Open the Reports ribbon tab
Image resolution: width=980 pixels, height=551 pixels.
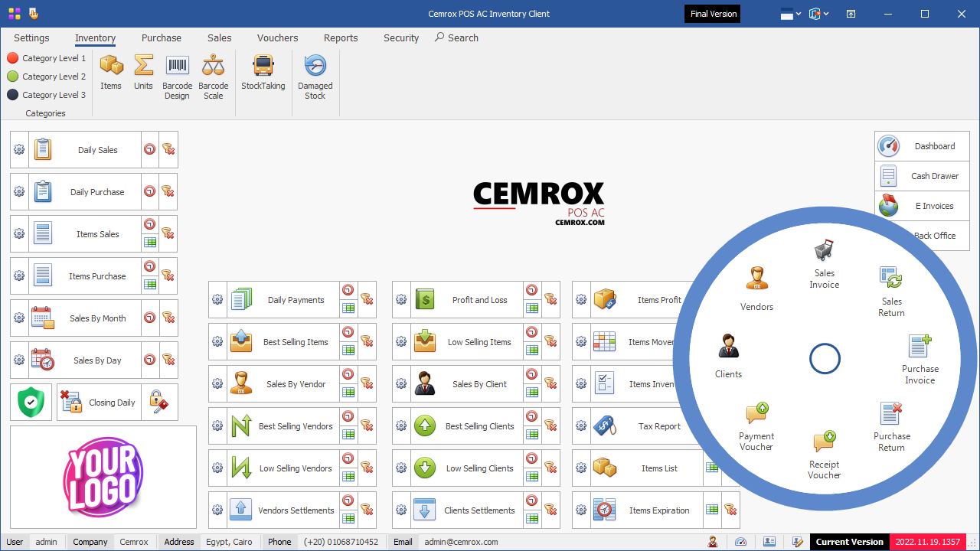(341, 37)
